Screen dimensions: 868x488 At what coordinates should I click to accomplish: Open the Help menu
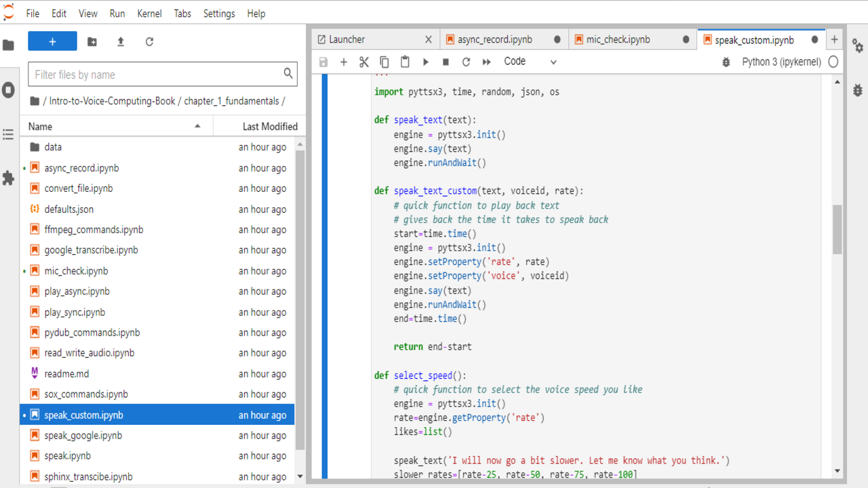pyautogui.click(x=256, y=14)
